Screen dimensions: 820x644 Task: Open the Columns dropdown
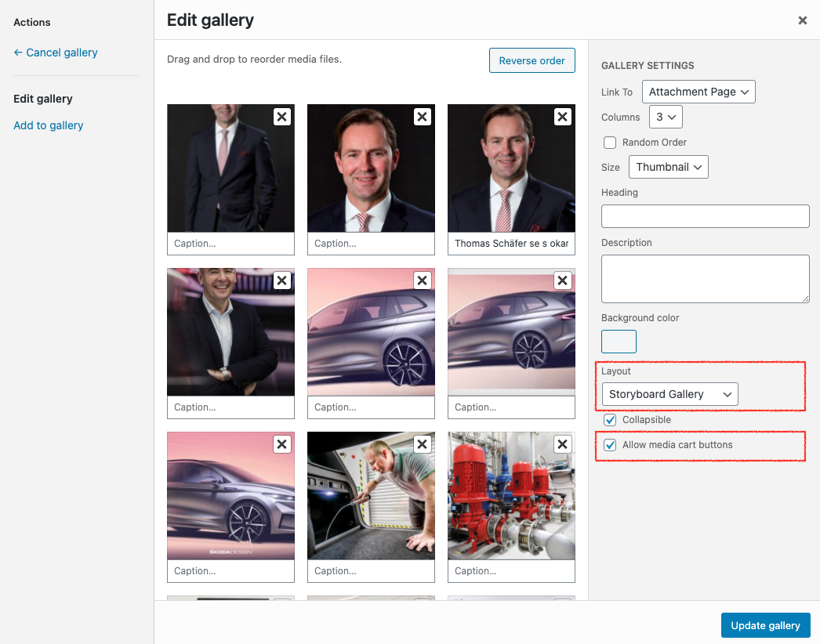pyautogui.click(x=666, y=117)
